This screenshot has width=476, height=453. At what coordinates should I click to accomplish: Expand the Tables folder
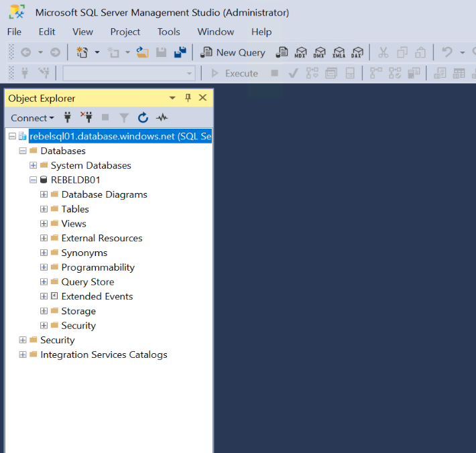coord(44,209)
